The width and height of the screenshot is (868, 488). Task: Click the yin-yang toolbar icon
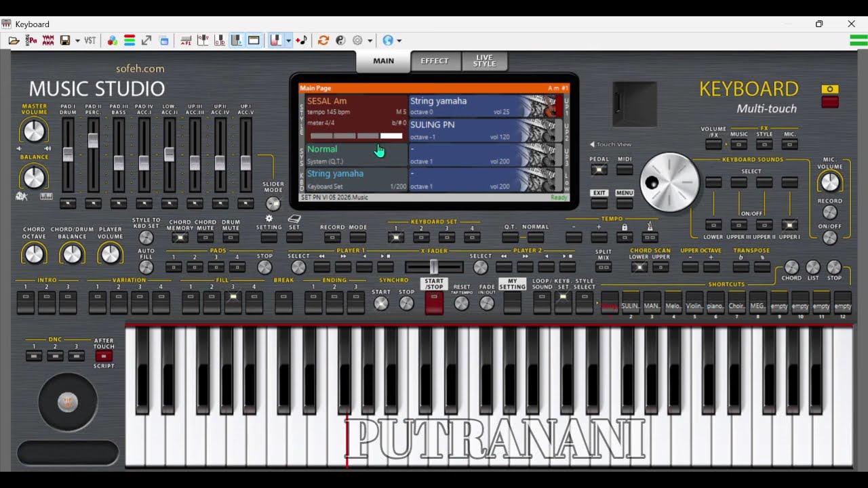pyautogui.click(x=340, y=41)
